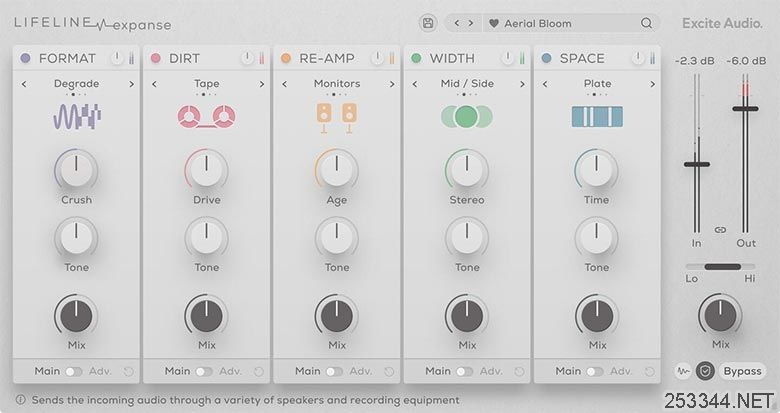780x413 pixels.
Task: Click the WIDTH module title
Action: tap(452, 58)
